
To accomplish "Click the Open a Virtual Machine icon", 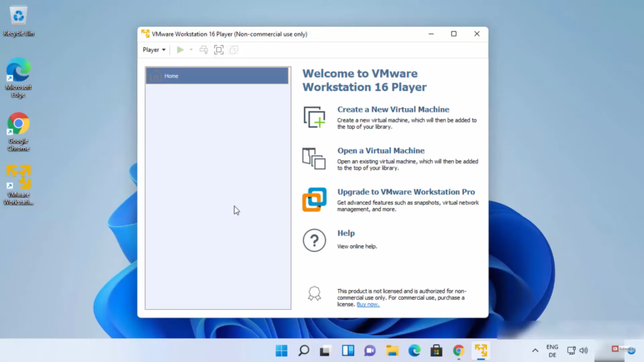I will point(314,158).
